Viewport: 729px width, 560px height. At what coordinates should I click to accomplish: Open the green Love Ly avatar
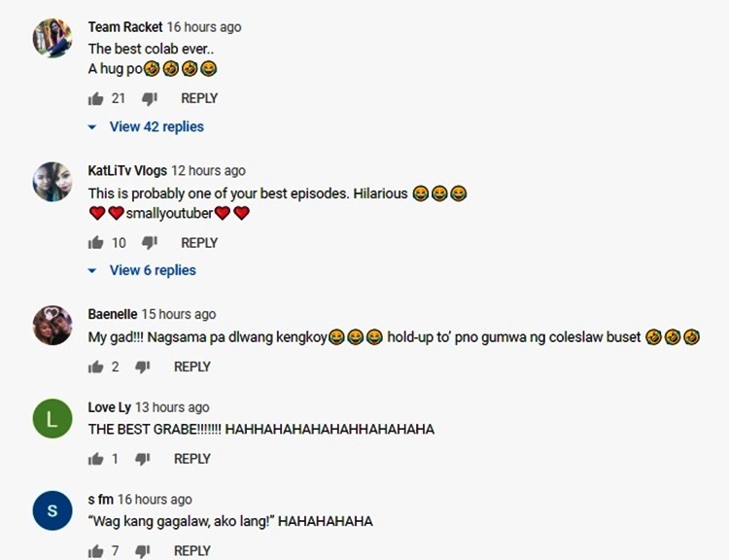[52, 419]
